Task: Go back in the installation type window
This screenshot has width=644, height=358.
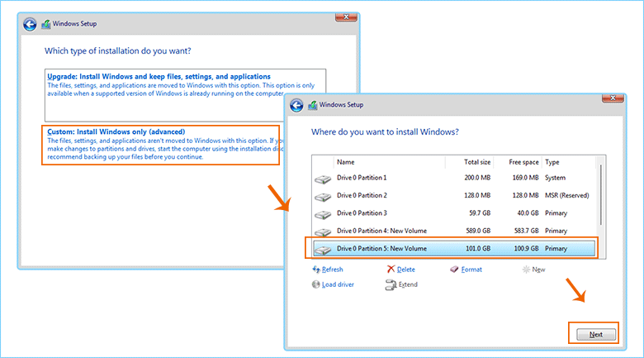Action: point(30,24)
